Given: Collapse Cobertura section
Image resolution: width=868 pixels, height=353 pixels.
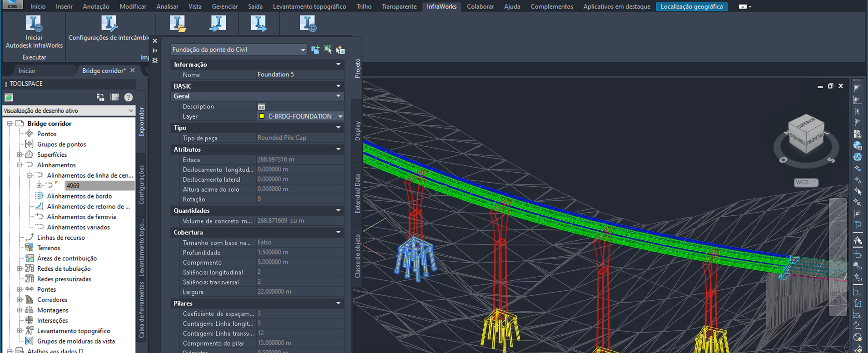Looking at the screenshot, I should click(338, 232).
